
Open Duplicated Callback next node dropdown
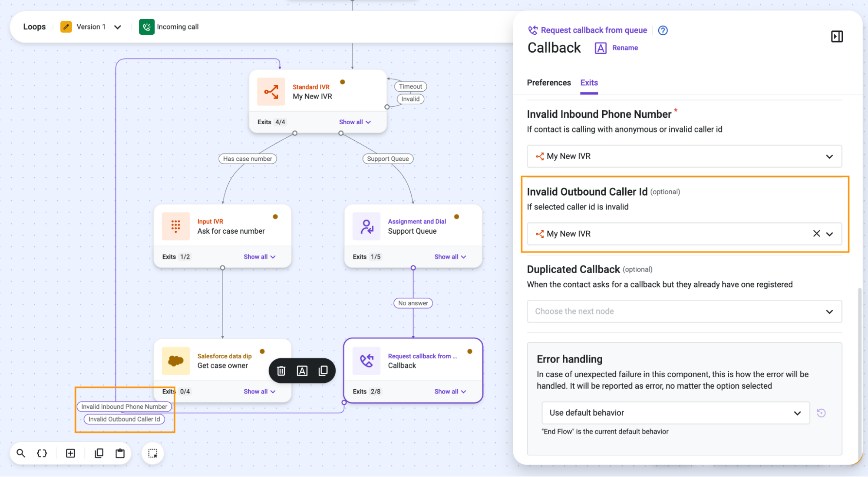coord(684,311)
